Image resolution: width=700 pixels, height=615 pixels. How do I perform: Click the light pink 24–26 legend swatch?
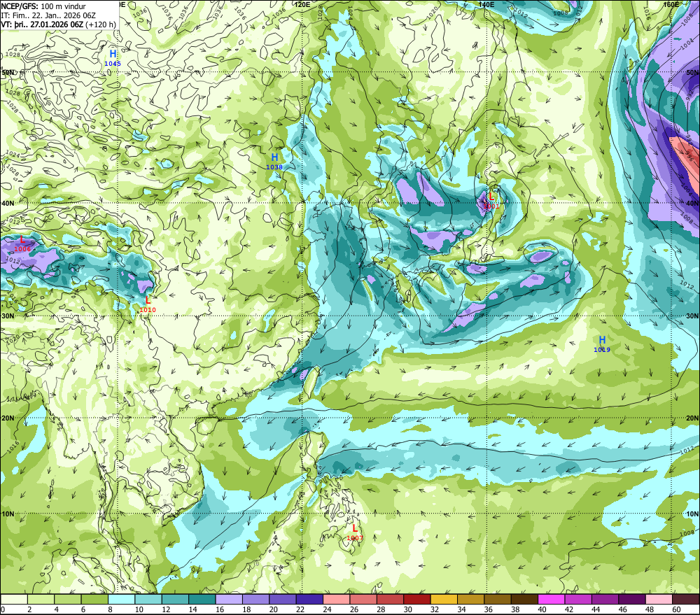tap(336, 599)
